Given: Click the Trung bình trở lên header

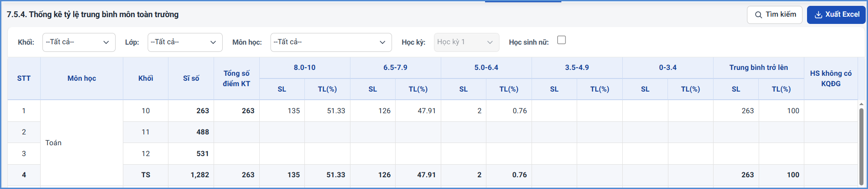Looking at the screenshot, I should click(759, 68).
